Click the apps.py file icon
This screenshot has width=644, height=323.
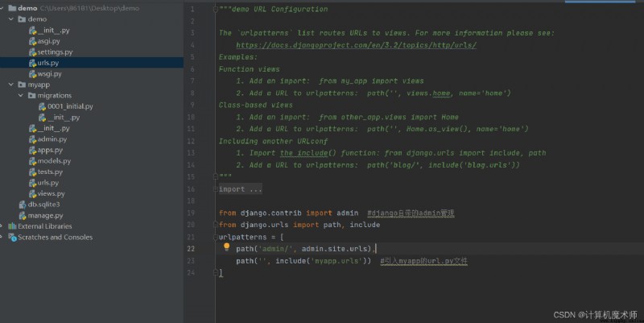coord(32,150)
